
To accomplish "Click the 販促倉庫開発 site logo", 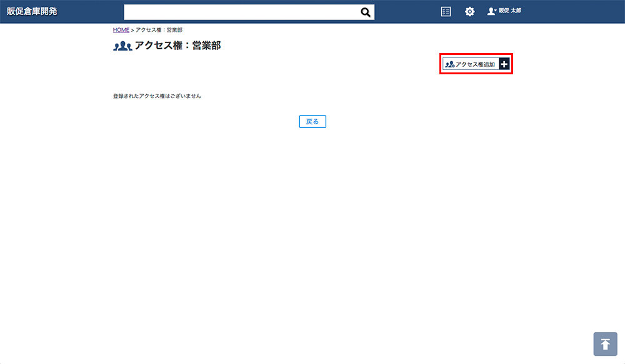I will click(32, 11).
